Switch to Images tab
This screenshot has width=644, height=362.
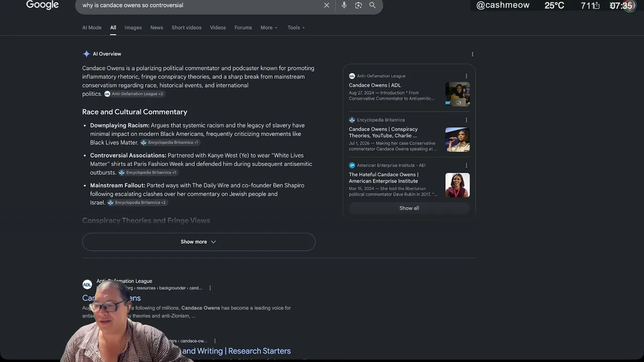point(133,28)
